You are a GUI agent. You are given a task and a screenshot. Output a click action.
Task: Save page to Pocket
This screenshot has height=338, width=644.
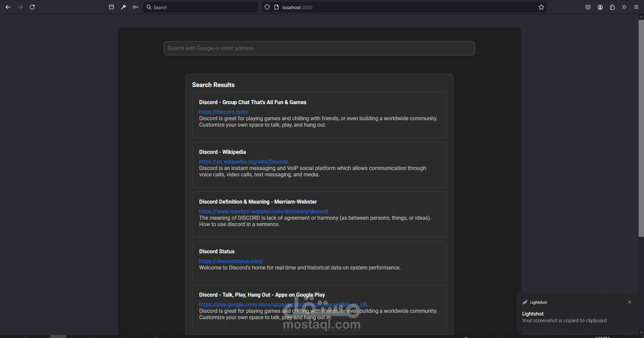588,7
